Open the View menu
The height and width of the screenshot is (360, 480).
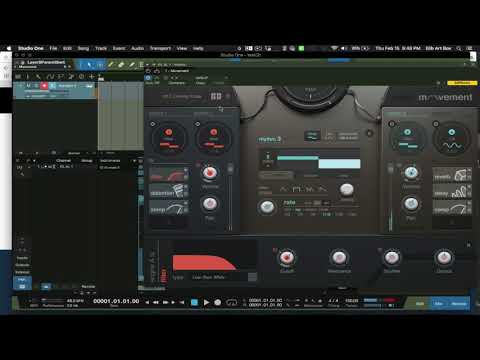[x=182, y=48]
